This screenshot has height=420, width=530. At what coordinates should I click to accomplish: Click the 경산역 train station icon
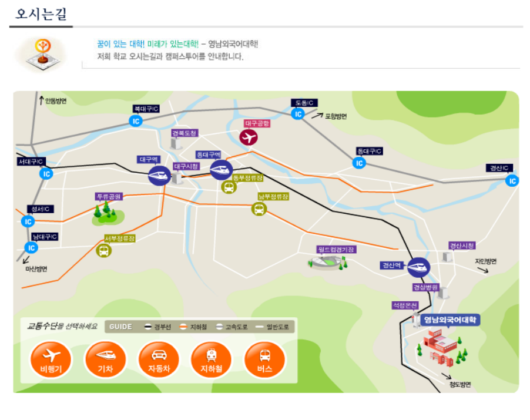pyautogui.click(x=418, y=267)
